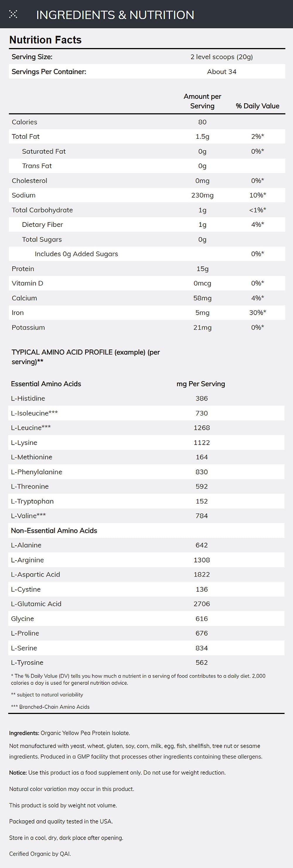
Task: Click the Iron 30% daily value
Action: pos(257,313)
